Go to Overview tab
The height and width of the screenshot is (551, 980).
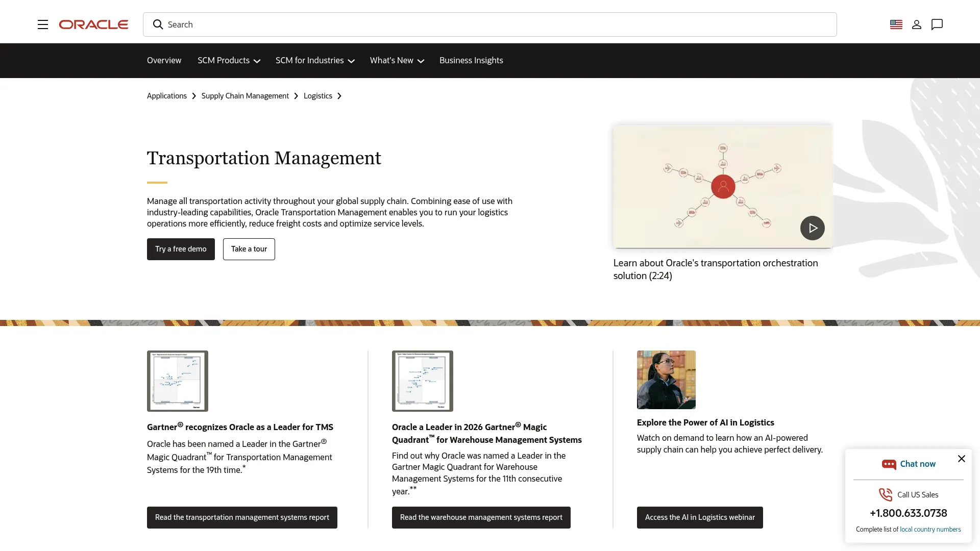(164, 60)
